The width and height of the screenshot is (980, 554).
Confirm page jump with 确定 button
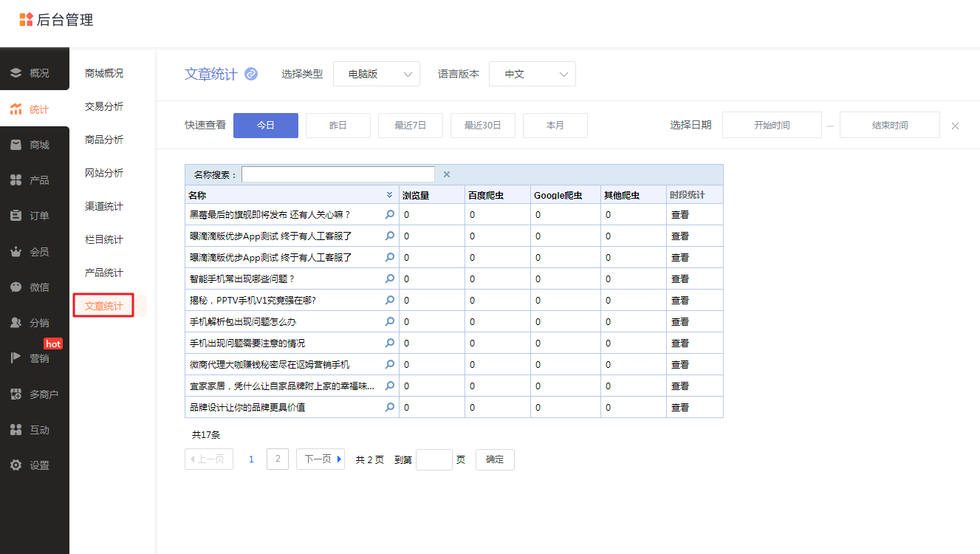pyautogui.click(x=495, y=459)
